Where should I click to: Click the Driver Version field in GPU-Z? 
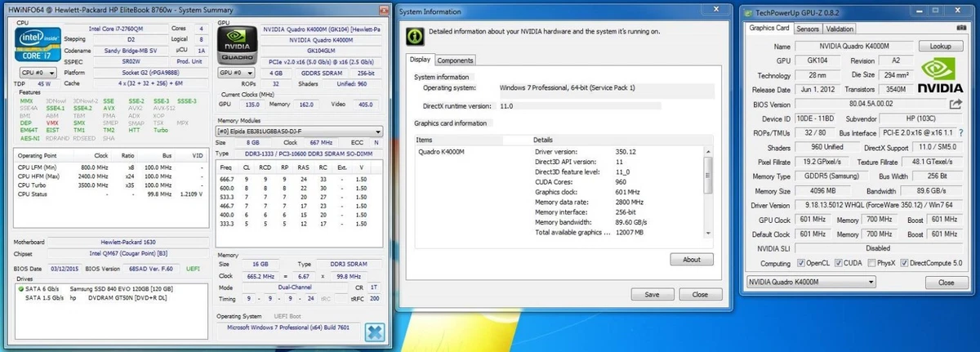(879, 206)
